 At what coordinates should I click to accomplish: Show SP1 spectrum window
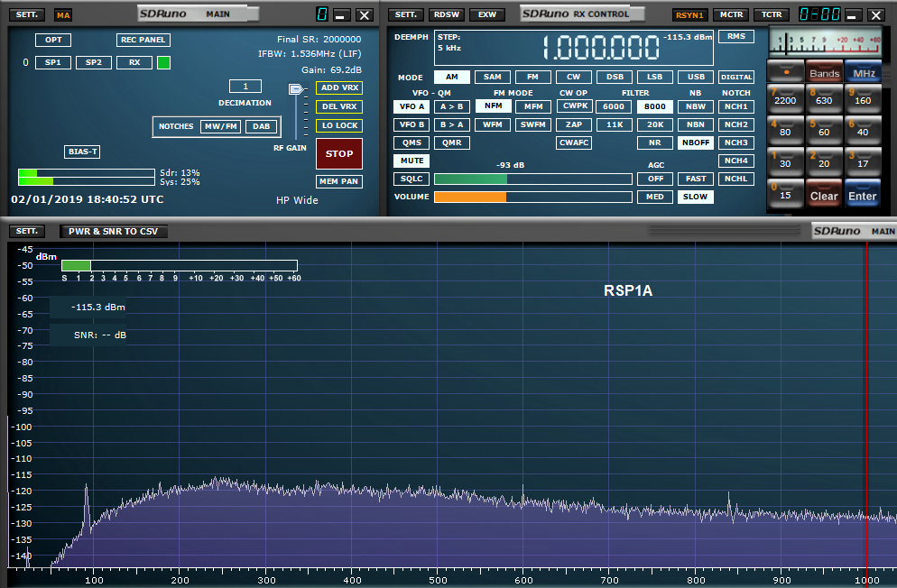coord(53,62)
